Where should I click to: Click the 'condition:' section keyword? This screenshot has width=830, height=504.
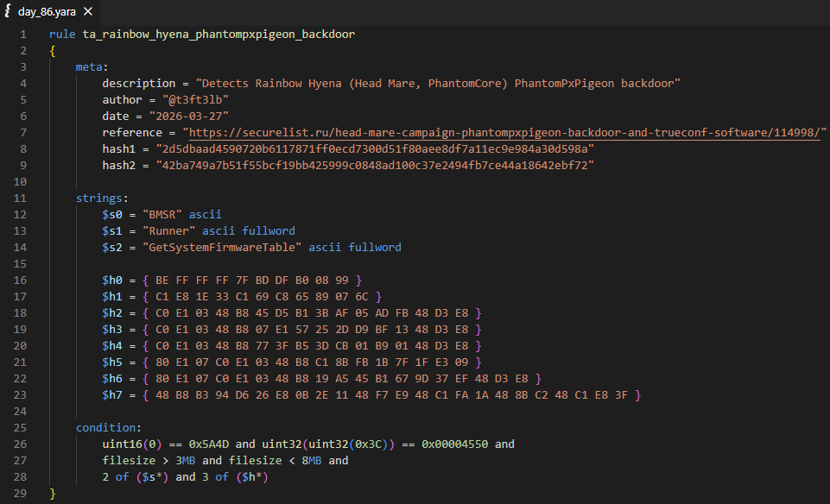109,428
